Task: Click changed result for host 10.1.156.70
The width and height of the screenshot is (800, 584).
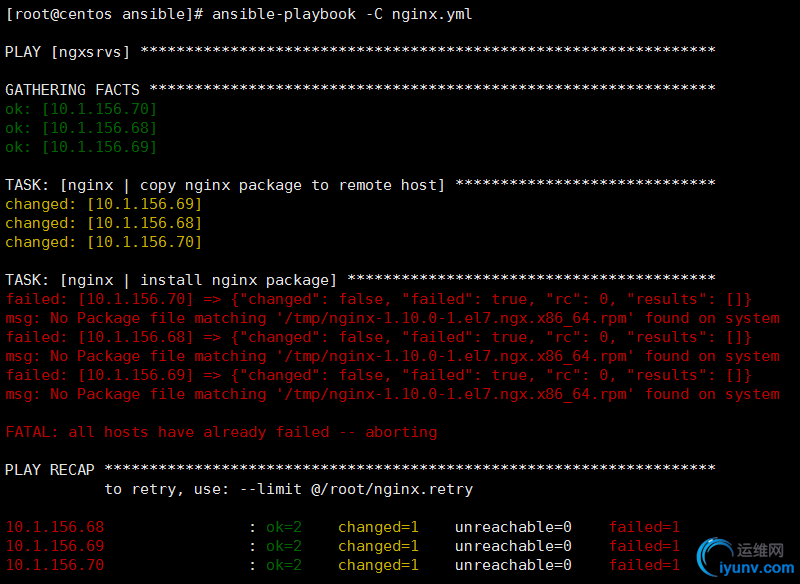Action: (x=104, y=242)
